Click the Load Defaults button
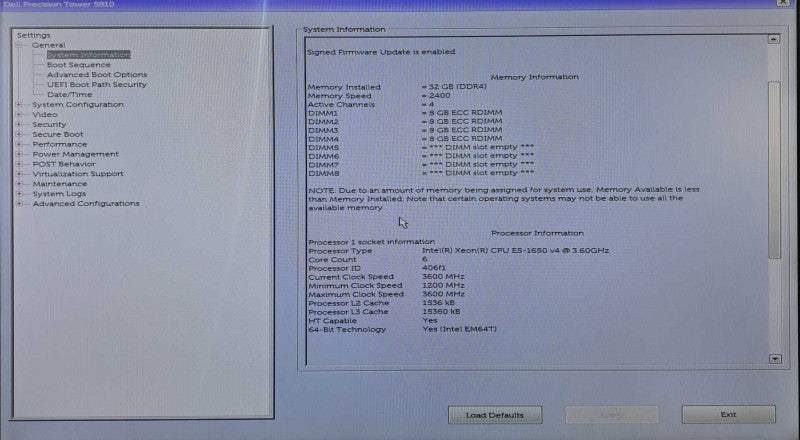This screenshot has width=800, height=440. pos(495,415)
